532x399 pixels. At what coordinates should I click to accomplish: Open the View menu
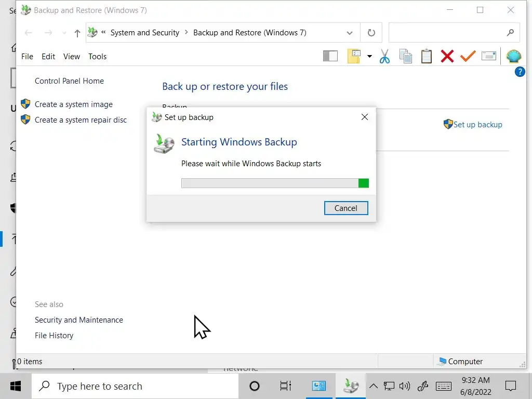tap(72, 56)
